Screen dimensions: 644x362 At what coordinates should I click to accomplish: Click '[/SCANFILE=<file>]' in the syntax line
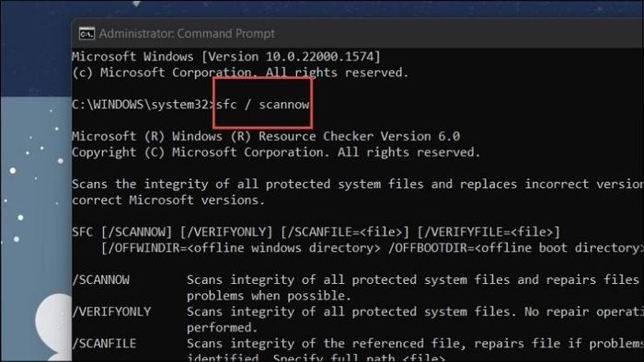[345, 232]
